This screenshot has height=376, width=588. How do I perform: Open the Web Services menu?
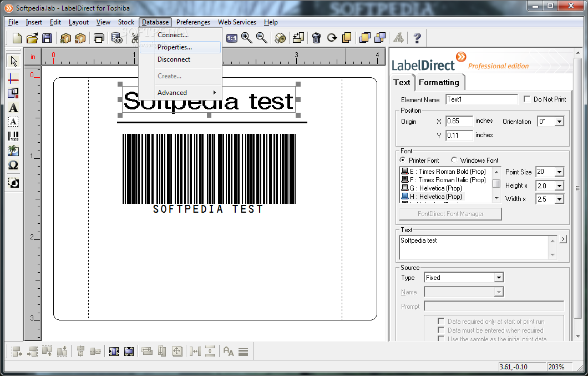237,22
